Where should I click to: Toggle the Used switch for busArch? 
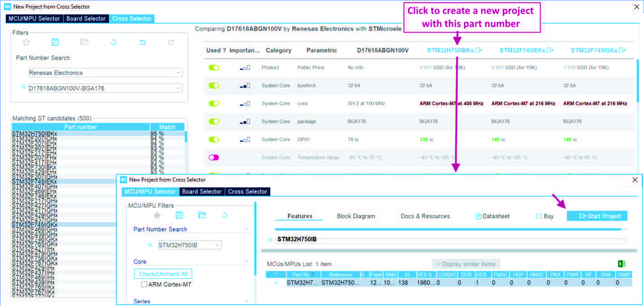[x=214, y=85]
